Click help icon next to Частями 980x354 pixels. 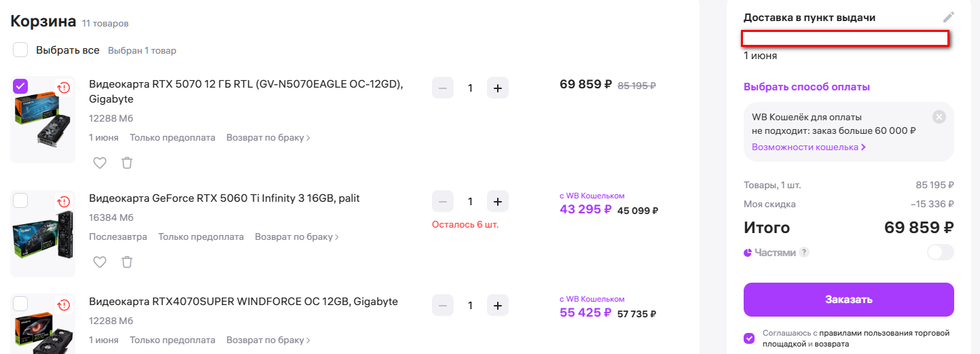pos(804,253)
